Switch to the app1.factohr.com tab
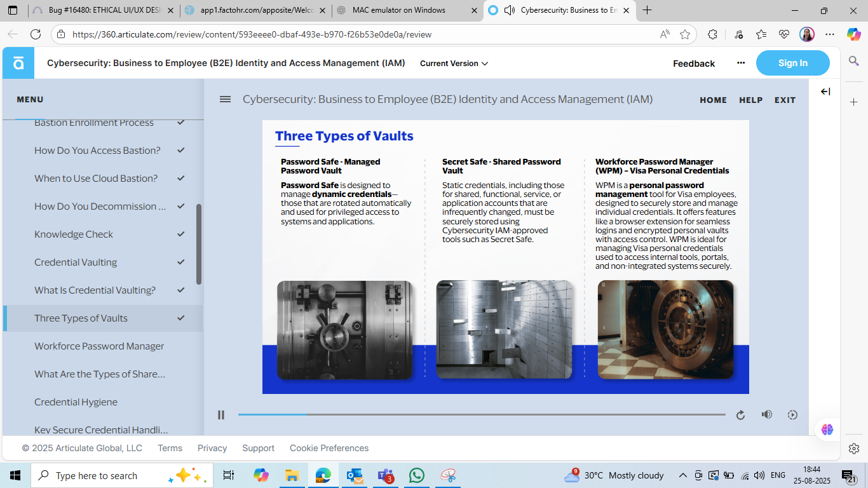Image resolution: width=868 pixels, height=488 pixels. tap(256, 10)
